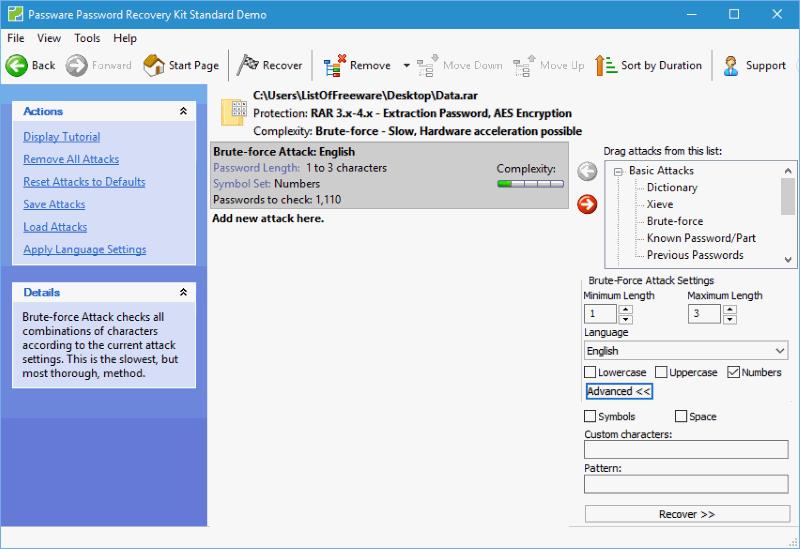Screen dimensions: 800x549
Task: Collapse the Details panel
Action: pyautogui.click(x=183, y=292)
